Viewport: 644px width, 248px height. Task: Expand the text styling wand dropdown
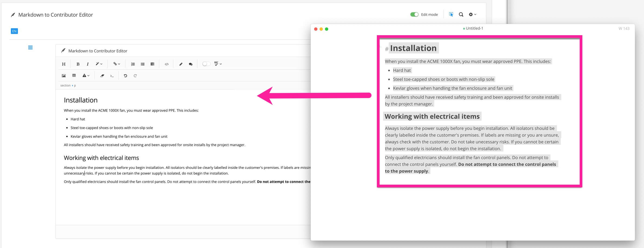[99, 64]
